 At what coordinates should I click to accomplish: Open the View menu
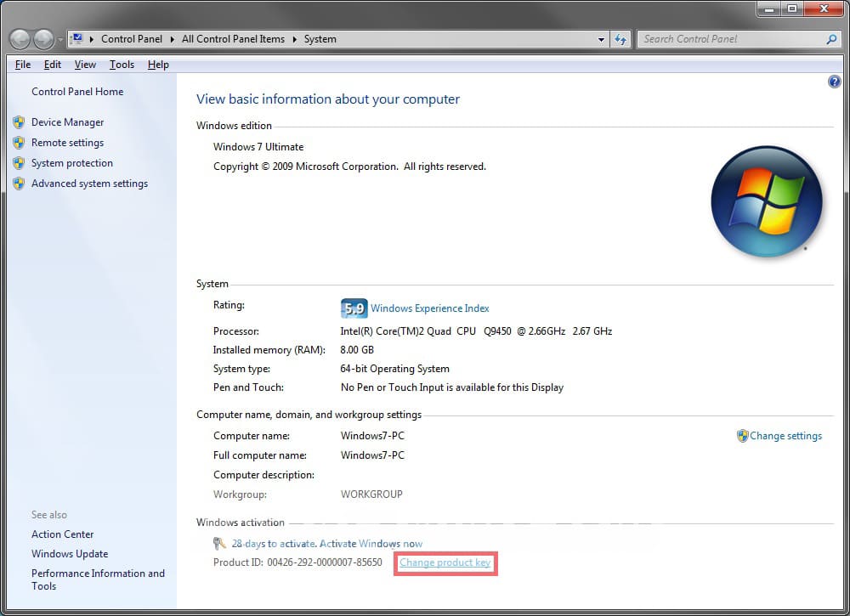click(x=85, y=65)
